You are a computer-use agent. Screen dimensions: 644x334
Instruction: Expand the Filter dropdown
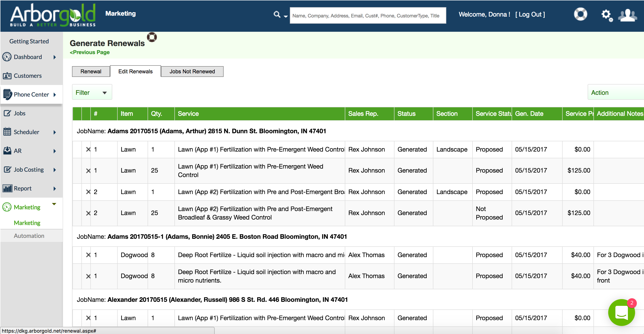point(105,93)
